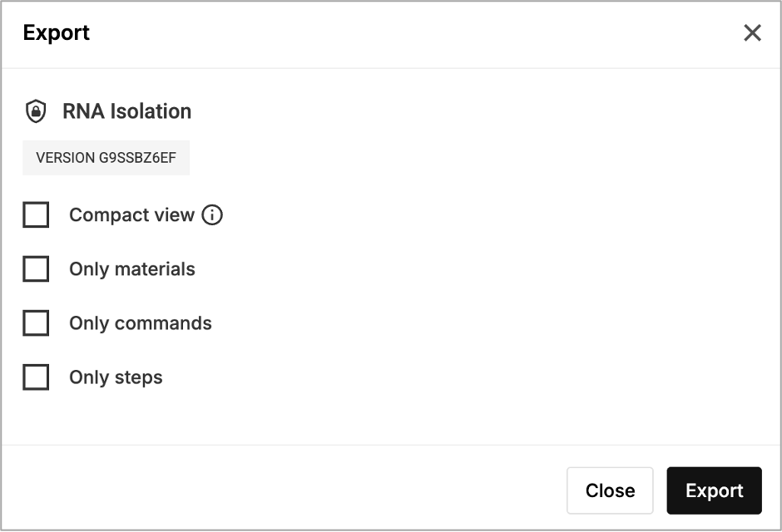Select the Only commands checkbox
Image resolution: width=782 pixels, height=532 pixels.
pos(36,323)
